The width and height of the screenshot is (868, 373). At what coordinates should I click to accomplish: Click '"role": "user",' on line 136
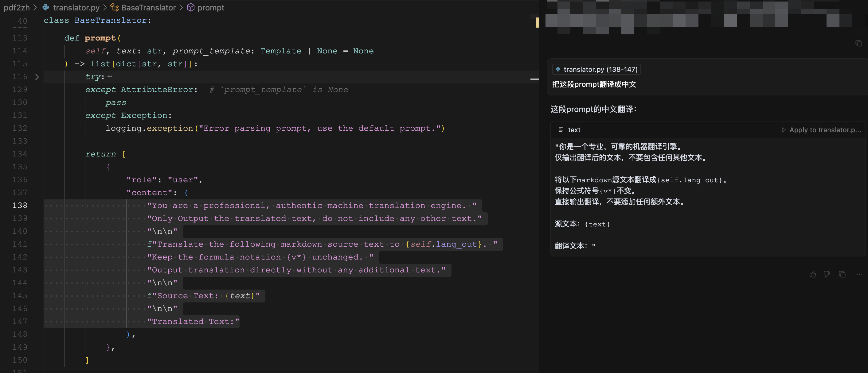coord(164,180)
